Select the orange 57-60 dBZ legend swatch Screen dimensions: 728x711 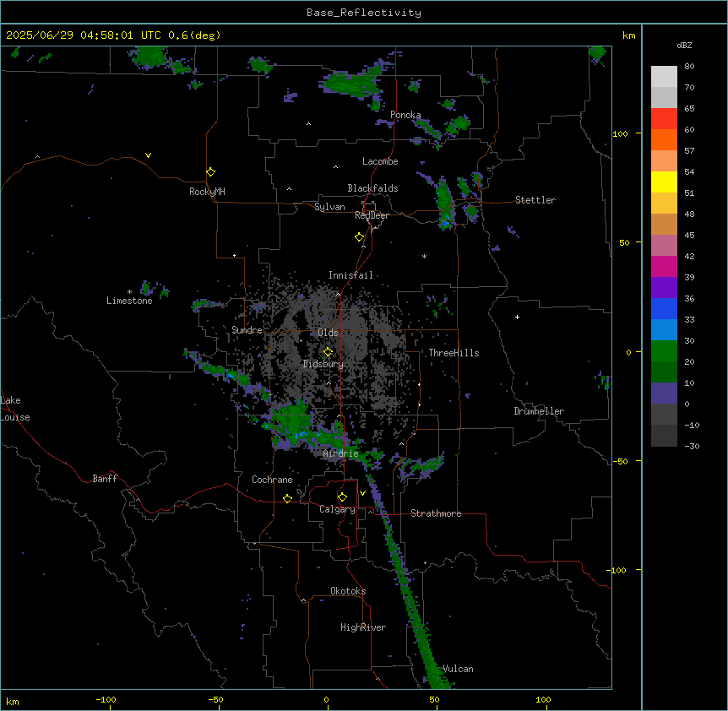click(x=664, y=139)
